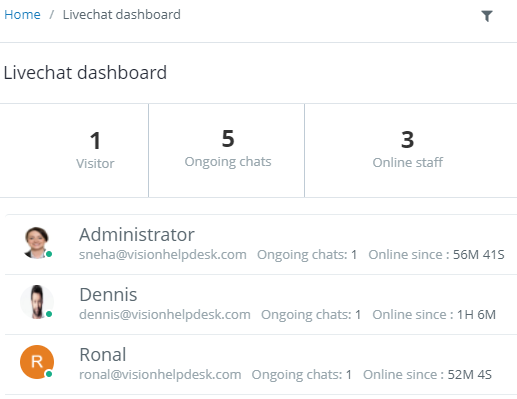The width and height of the screenshot is (517, 399).
Task: Click sneha@visionhelpdesk.com email address
Action: [163, 255]
